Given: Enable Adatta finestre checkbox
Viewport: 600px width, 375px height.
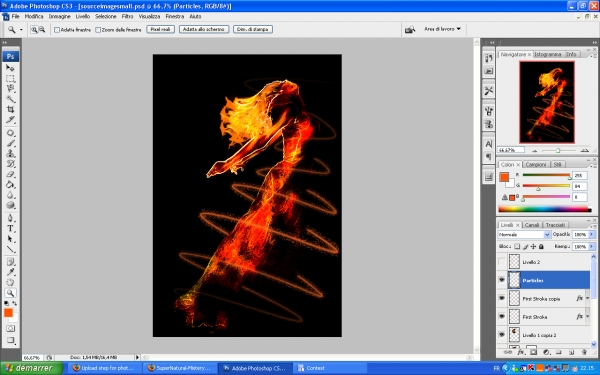Looking at the screenshot, I should pyautogui.click(x=57, y=30).
